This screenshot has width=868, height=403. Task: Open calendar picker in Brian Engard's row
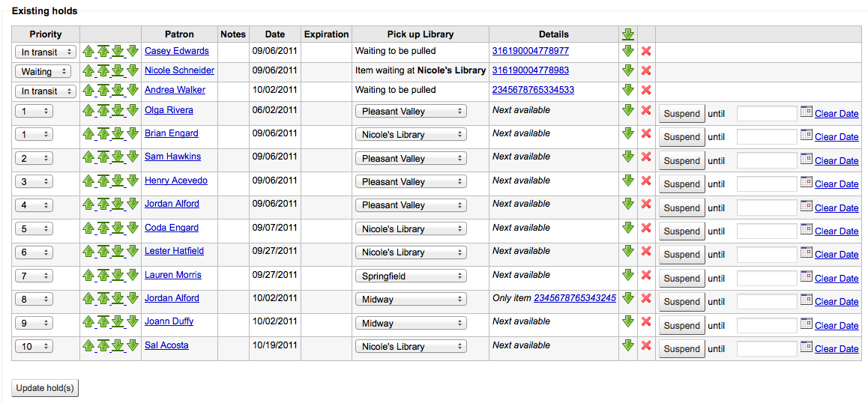[x=806, y=135]
